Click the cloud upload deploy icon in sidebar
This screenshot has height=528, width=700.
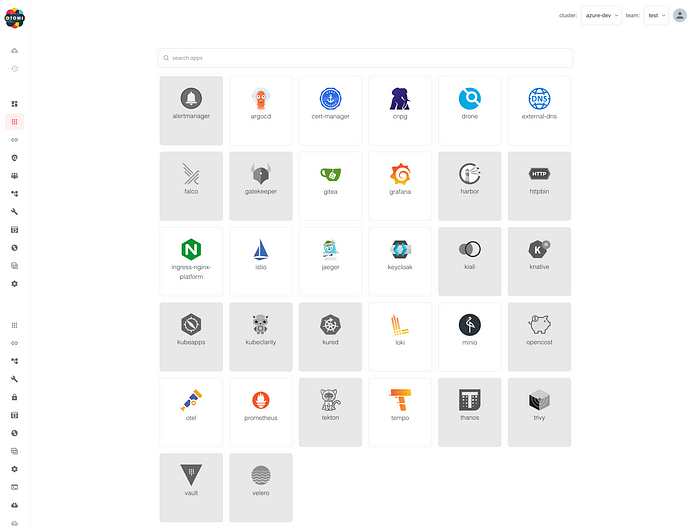pyautogui.click(x=14, y=50)
